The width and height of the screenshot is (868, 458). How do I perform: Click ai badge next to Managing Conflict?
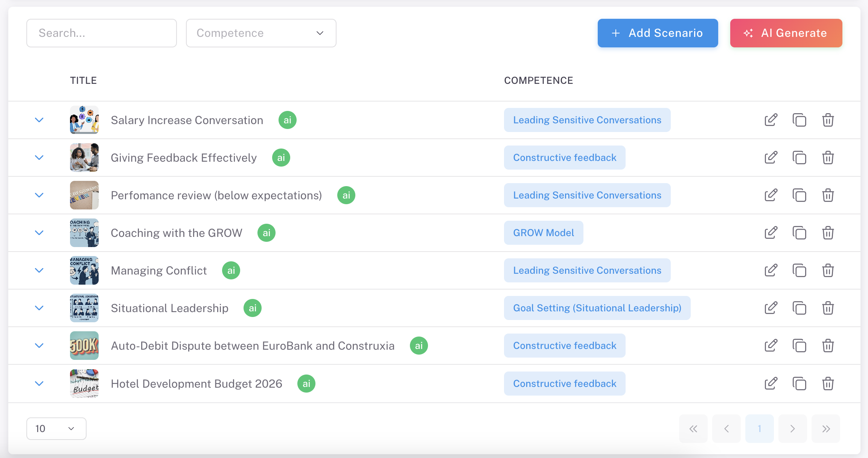point(231,270)
